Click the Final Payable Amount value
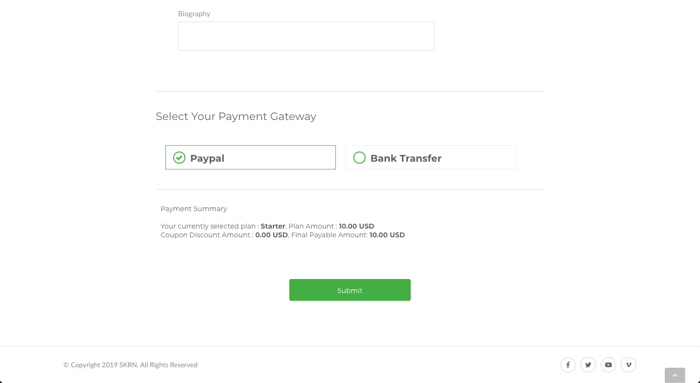The height and width of the screenshot is (383, 700). (x=387, y=235)
